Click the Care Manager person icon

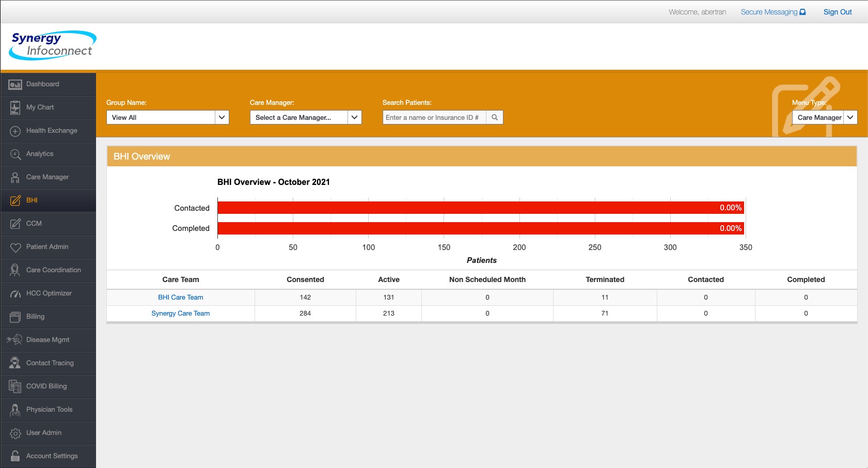pyautogui.click(x=15, y=177)
